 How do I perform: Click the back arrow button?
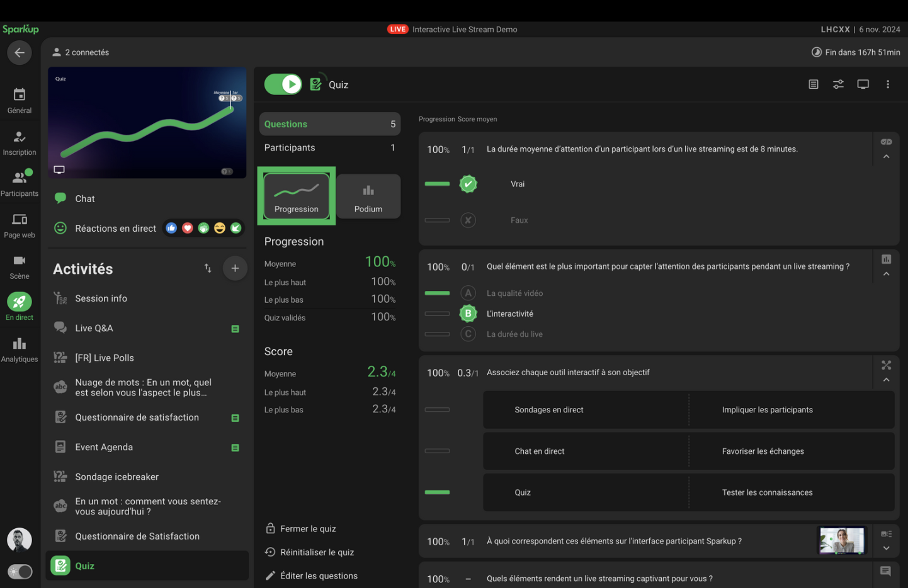[x=20, y=53]
